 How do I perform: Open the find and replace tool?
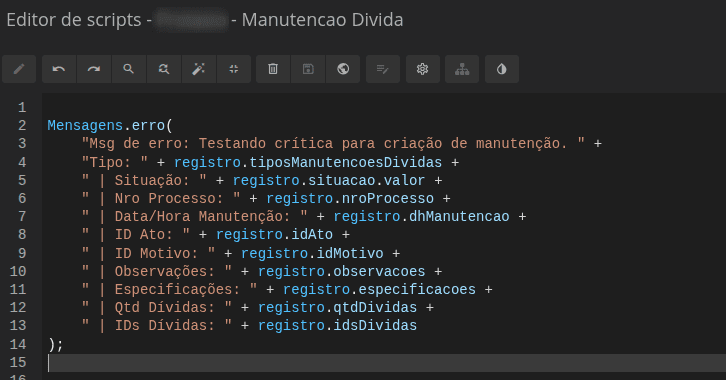[x=164, y=69]
